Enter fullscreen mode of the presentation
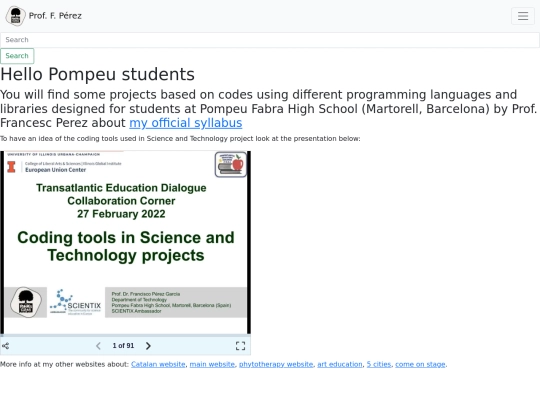 pyautogui.click(x=240, y=346)
